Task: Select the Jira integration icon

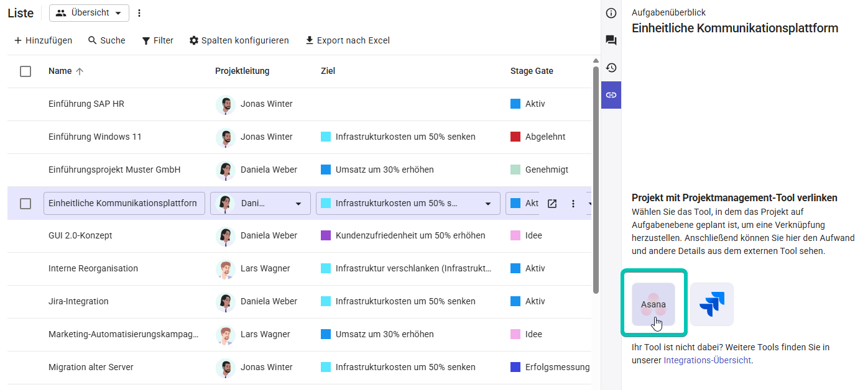Action: coord(711,304)
